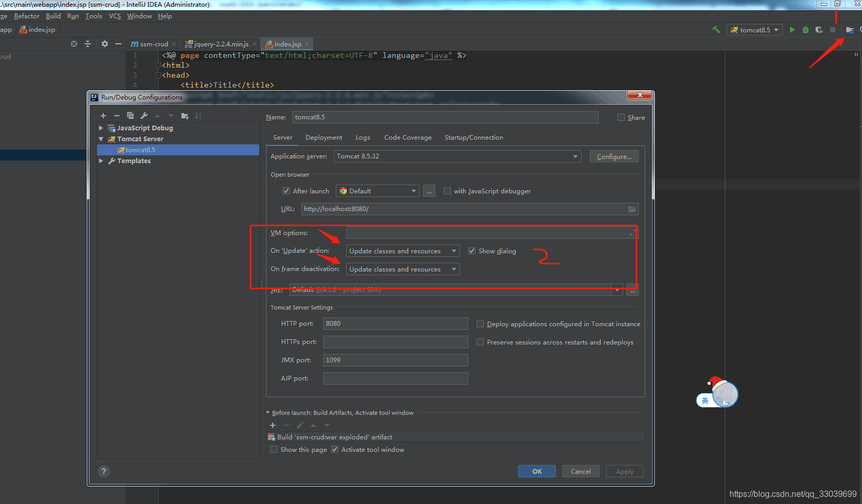Click Apply button

(x=625, y=471)
